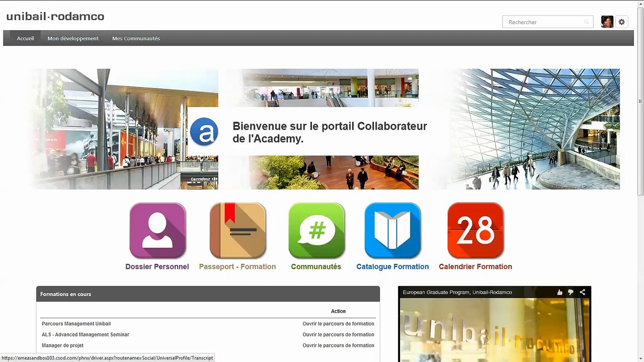The image size is (644, 362).
Task: Open the Communautés hashtag icon
Action: click(316, 230)
